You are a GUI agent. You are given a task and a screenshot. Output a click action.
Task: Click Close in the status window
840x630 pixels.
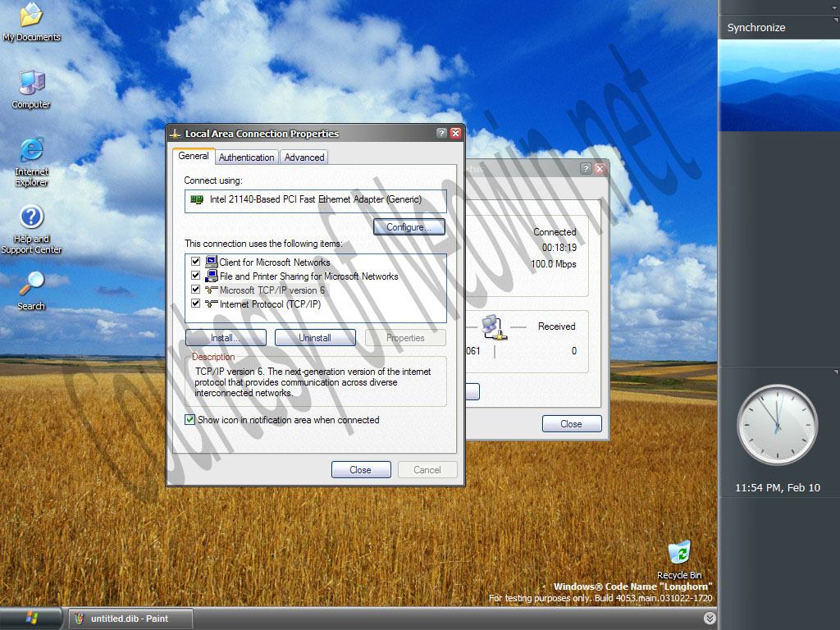point(572,423)
